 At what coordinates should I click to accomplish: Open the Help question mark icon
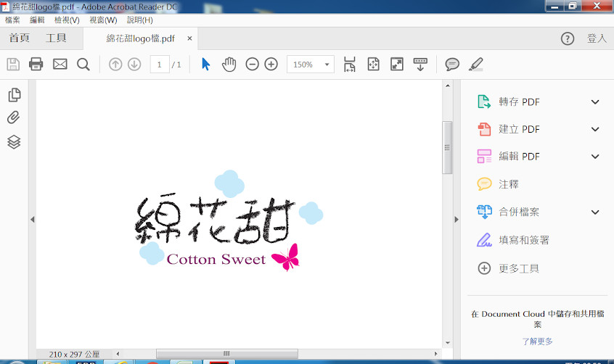click(x=568, y=38)
